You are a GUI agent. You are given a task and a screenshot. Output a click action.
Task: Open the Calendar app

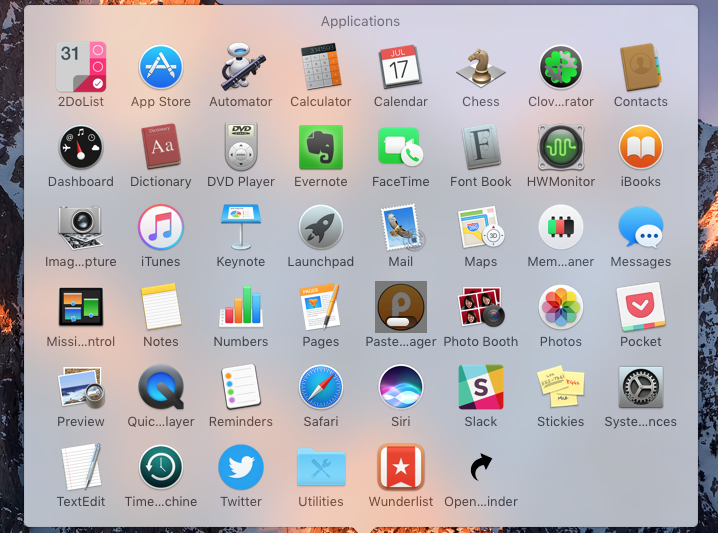point(401,67)
